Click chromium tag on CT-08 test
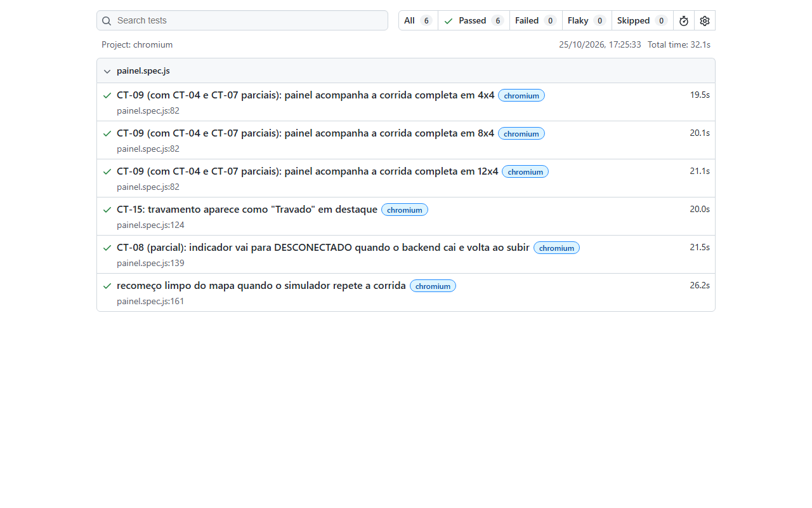This screenshot has width=812, height=508. pos(556,248)
